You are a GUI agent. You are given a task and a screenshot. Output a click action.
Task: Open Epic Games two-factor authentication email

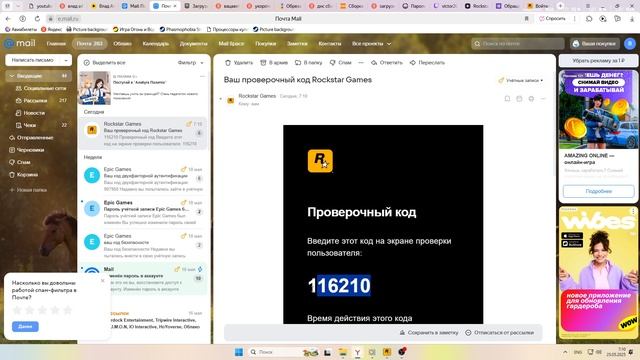pos(143,178)
